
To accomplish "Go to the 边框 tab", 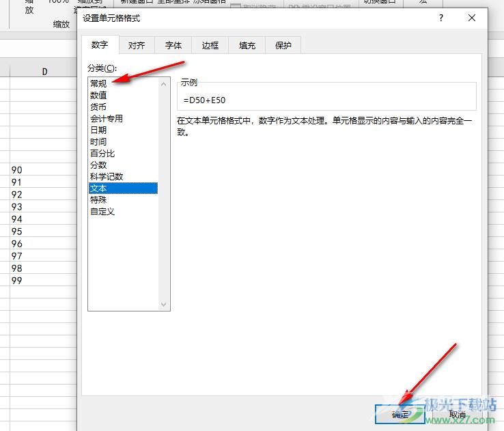I will coord(210,45).
